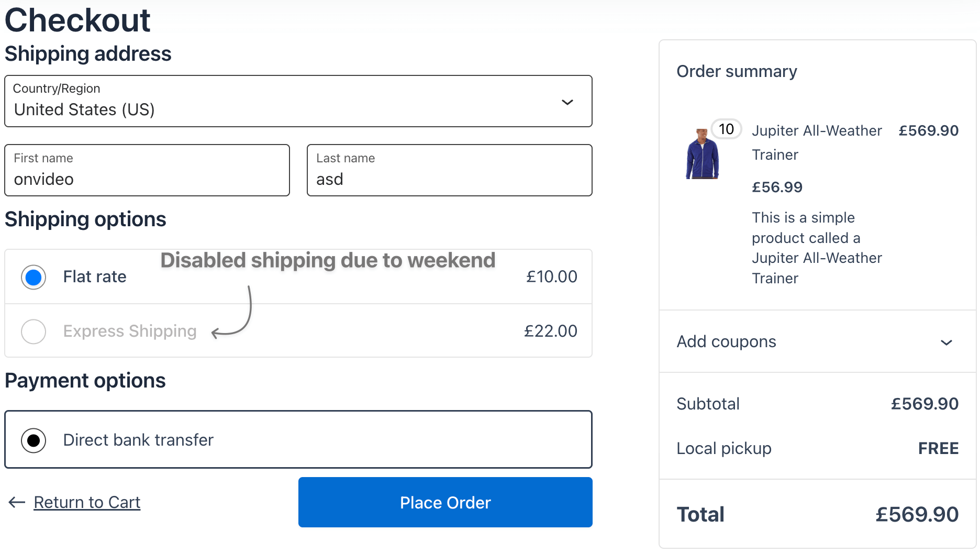
Task: Click the £10.00 Flat rate price
Action: pyautogui.click(x=551, y=276)
